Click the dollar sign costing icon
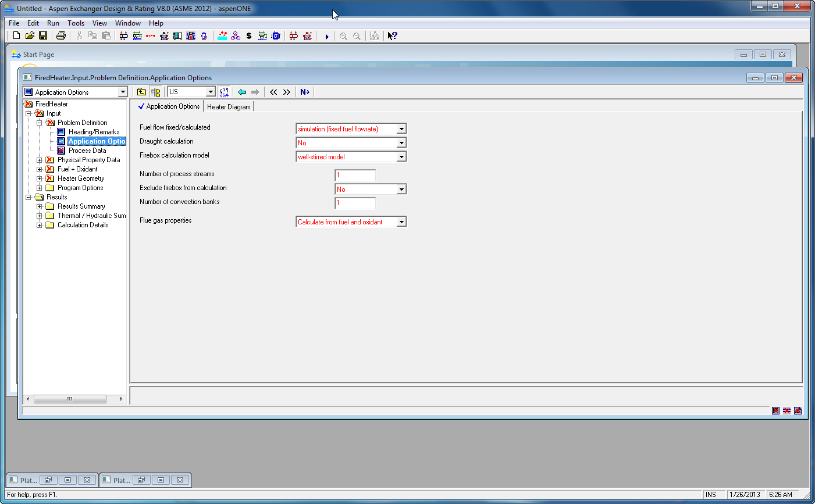 point(249,36)
